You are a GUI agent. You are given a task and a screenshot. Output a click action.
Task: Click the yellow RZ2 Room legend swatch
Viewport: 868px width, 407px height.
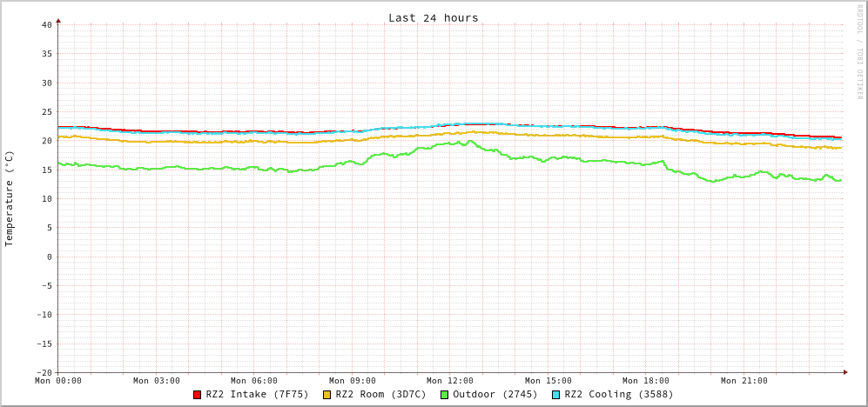327,395
